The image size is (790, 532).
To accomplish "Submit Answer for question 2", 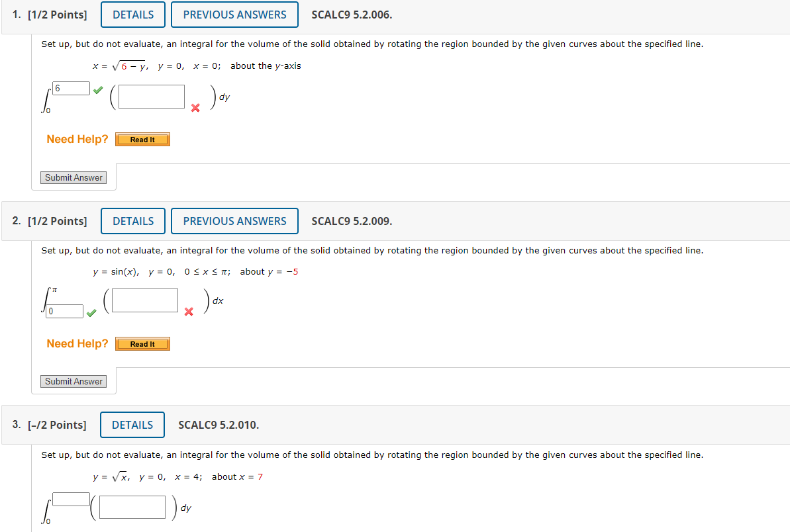I will pyautogui.click(x=74, y=382).
